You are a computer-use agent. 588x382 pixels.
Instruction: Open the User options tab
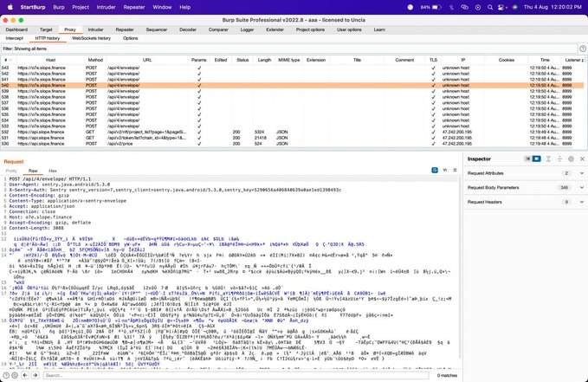(349, 29)
